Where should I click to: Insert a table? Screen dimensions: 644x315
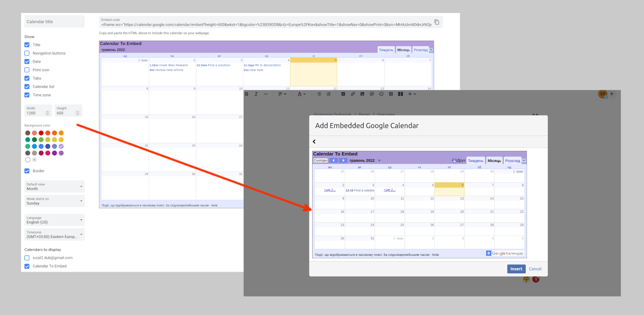391,94
